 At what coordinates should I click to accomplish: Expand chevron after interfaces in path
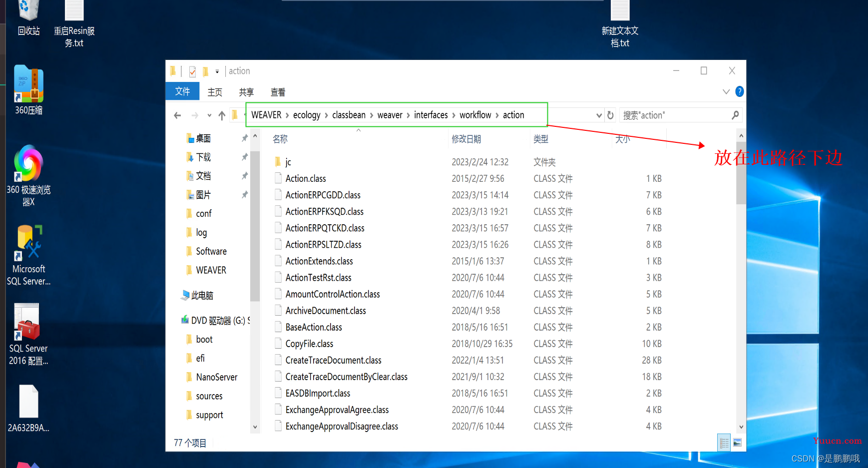coord(453,115)
